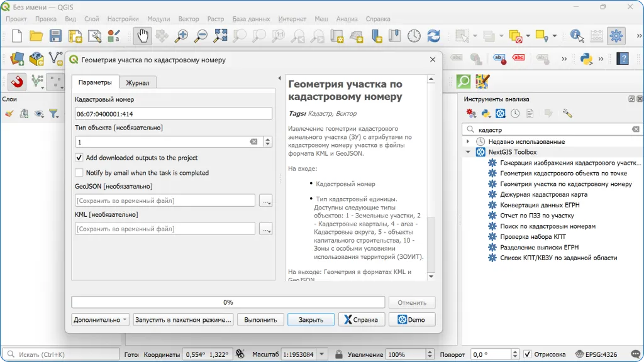Screen dimensions: 644x362
Task: Open the Processing Toolbox gear icon
Action: pos(616,36)
